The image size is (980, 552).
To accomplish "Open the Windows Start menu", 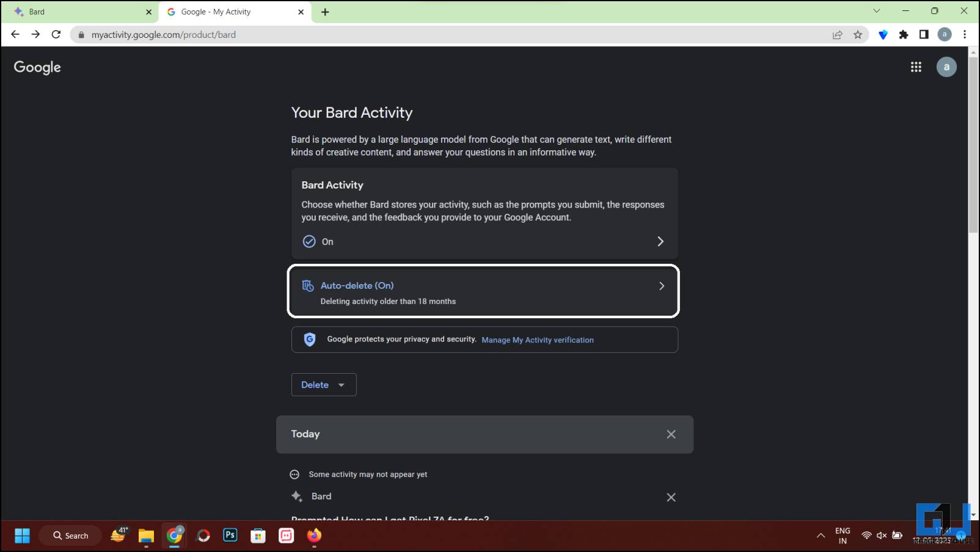I will point(22,536).
